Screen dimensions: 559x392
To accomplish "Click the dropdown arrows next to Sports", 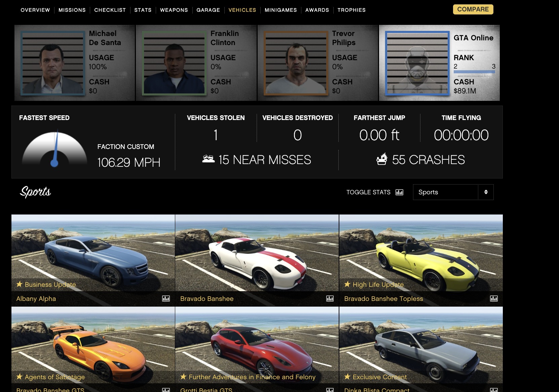I will (486, 192).
